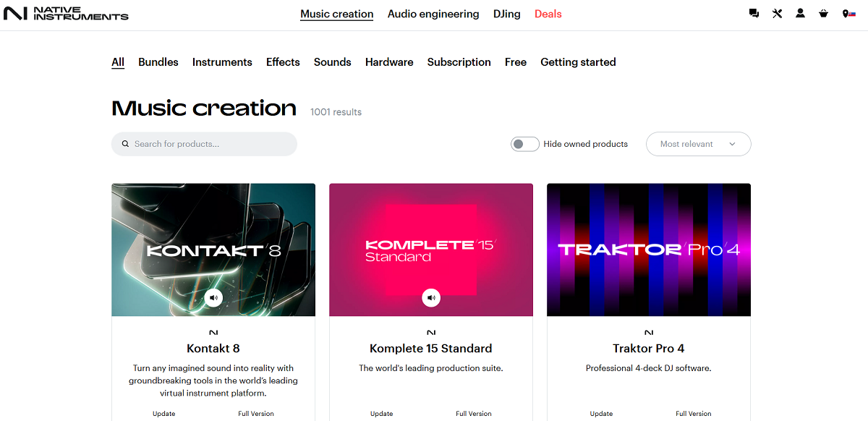Open the Deals menu item

pos(548,14)
